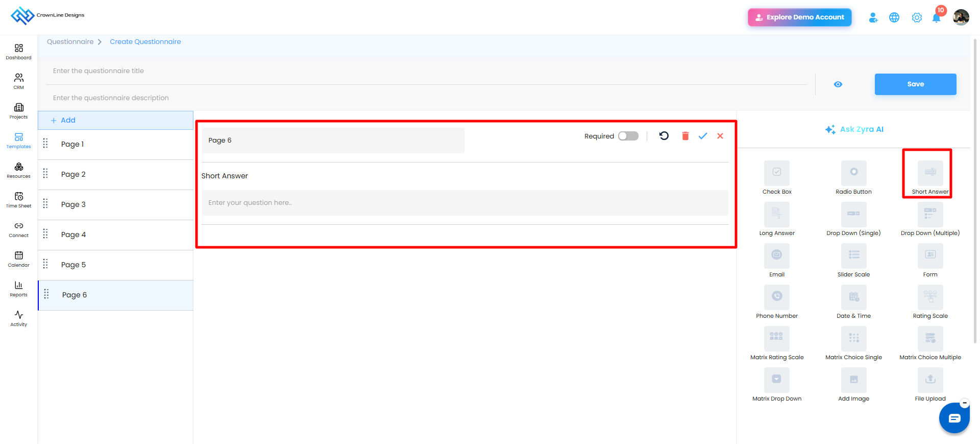
Task: Click the Save button
Action: tap(916, 84)
